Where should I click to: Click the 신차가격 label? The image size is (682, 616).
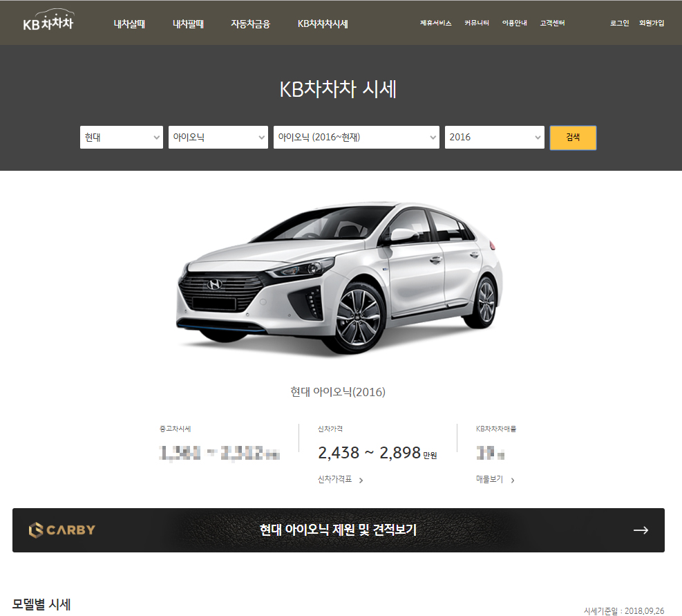coord(330,429)
